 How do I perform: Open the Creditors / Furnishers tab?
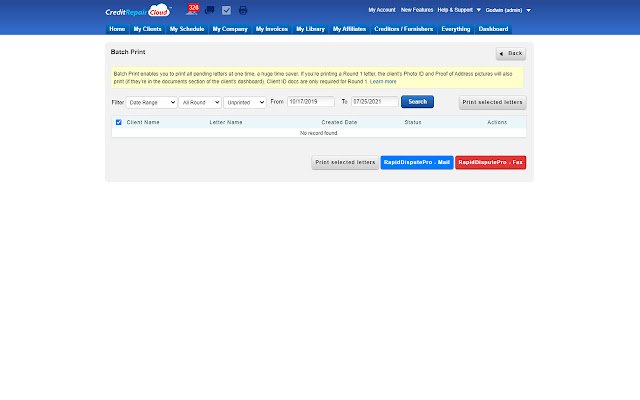point(404,29)
